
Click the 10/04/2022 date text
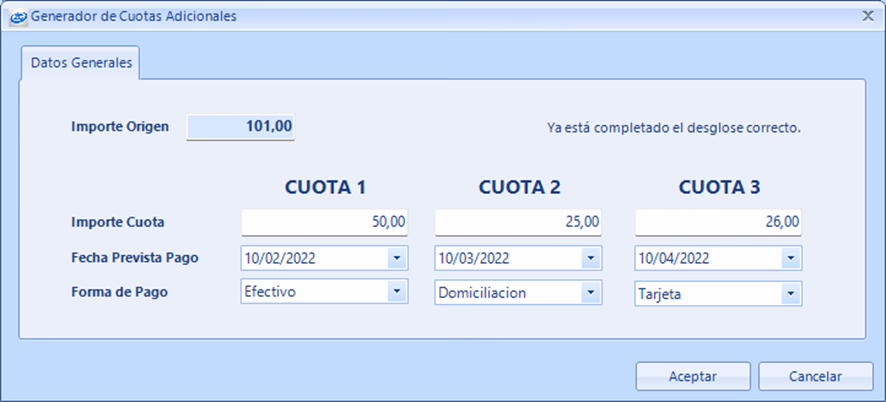point(674,258)
